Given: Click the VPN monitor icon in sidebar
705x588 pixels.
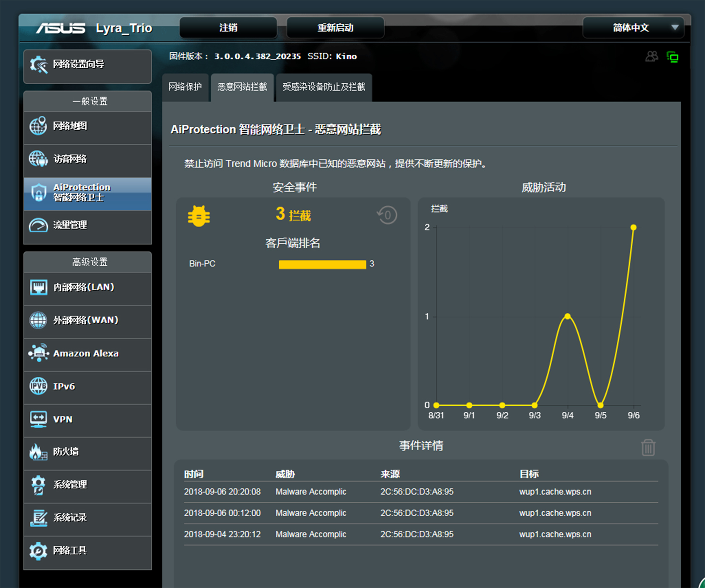Looking at the screenshot, I should pyautogui.click(x=38, y=419).
